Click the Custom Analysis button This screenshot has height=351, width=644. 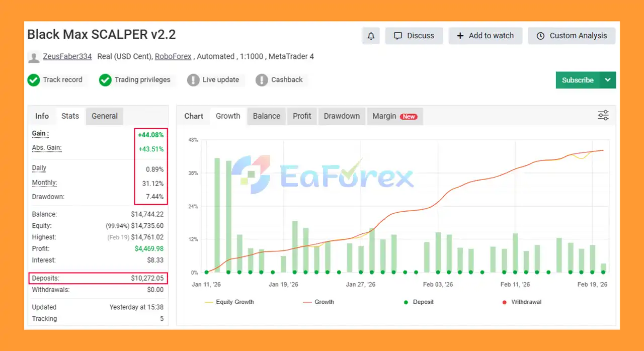572,36
